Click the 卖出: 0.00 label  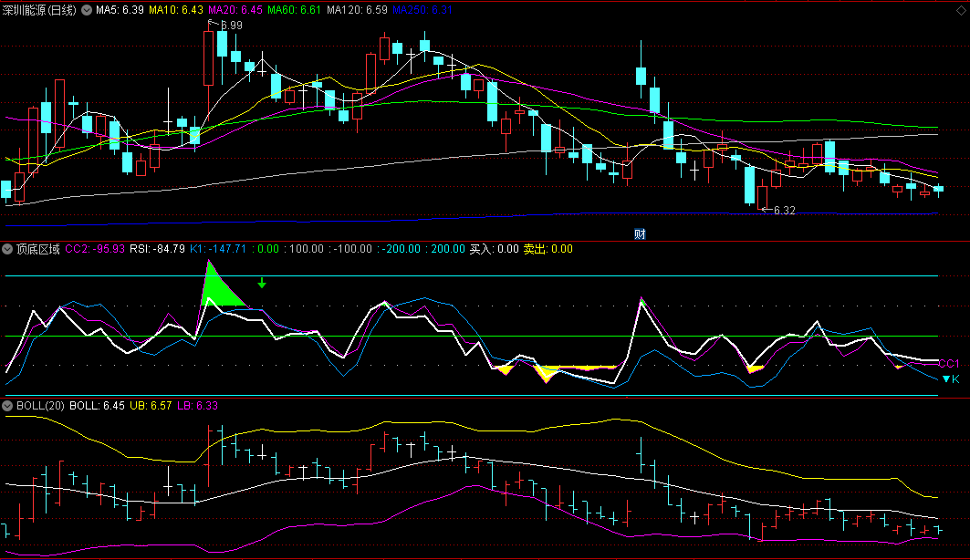[x=548, y=249]
